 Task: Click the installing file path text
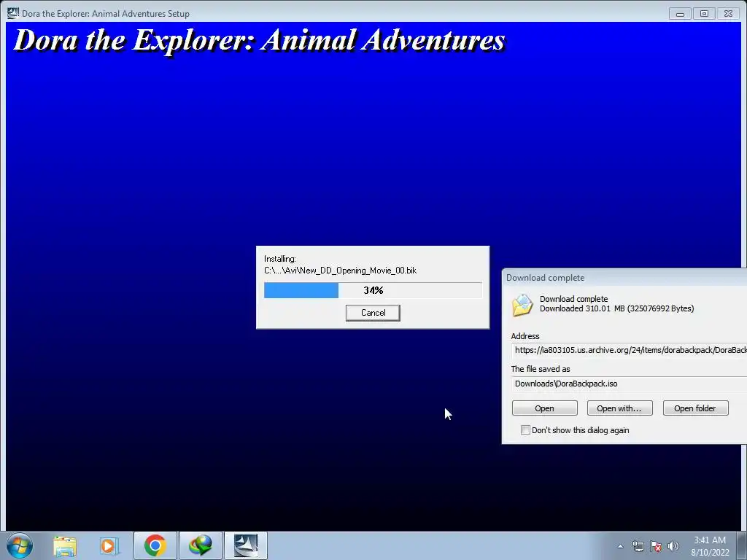tap(340, 271)
